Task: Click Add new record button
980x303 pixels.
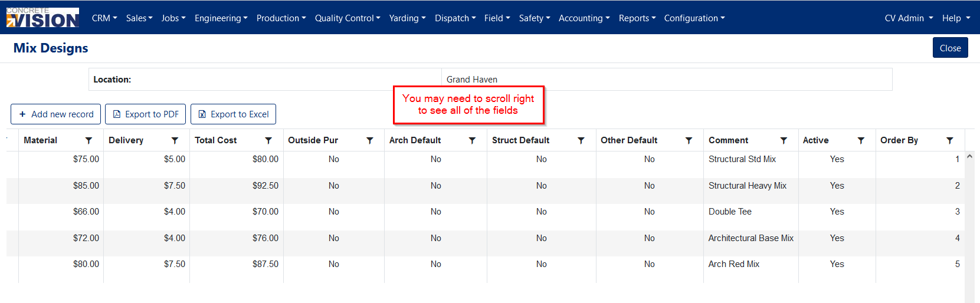Action: click(x=55, y=114)
